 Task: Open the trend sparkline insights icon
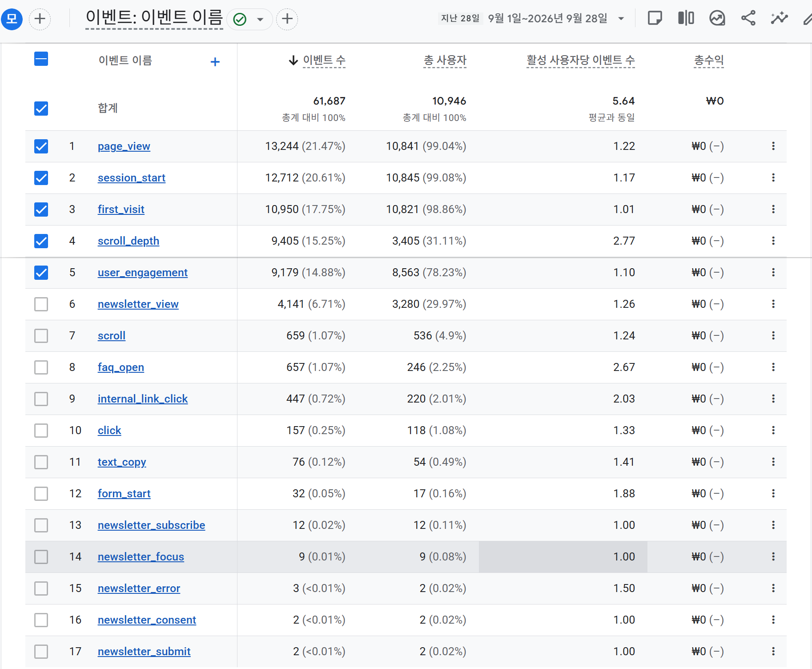[x=779, y=18]
